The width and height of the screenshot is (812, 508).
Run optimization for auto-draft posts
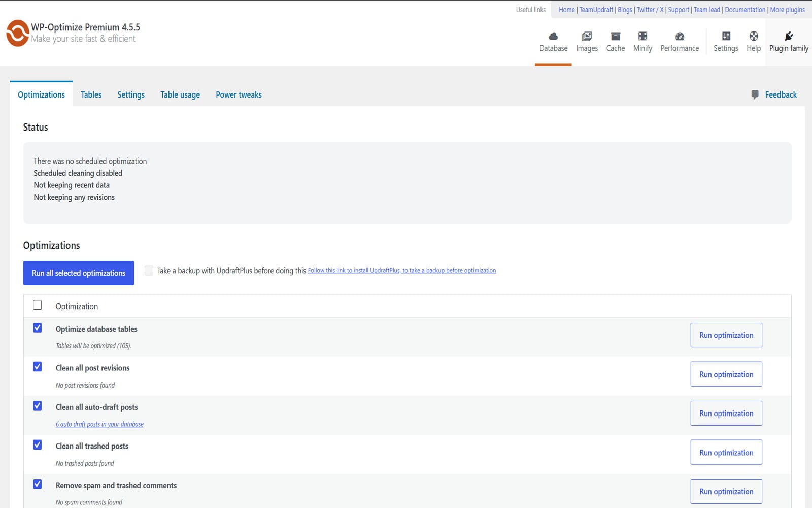[726, 414]
